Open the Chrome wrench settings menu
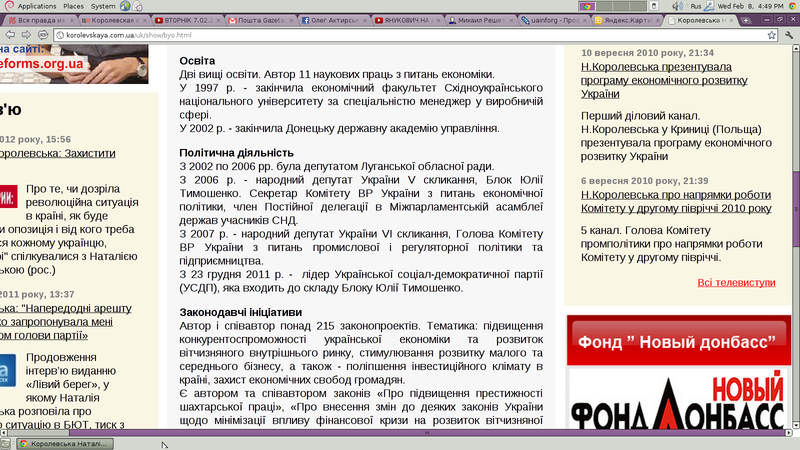 coord(789,35)
